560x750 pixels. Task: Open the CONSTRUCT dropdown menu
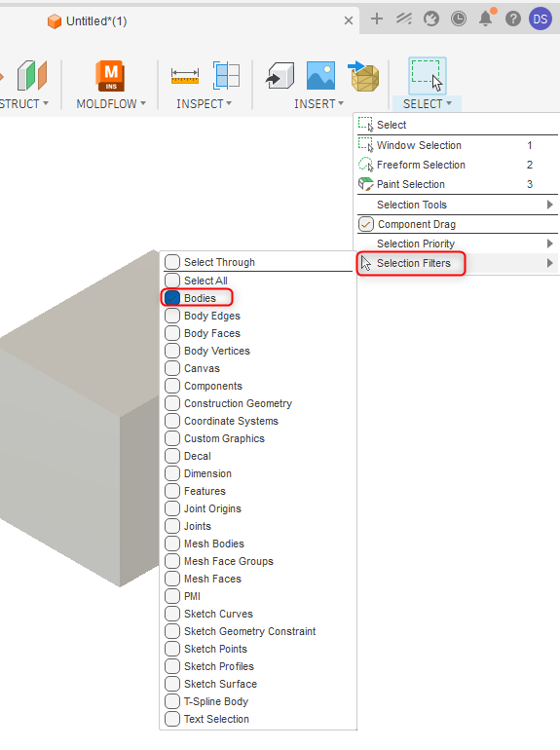coord(24,104)
